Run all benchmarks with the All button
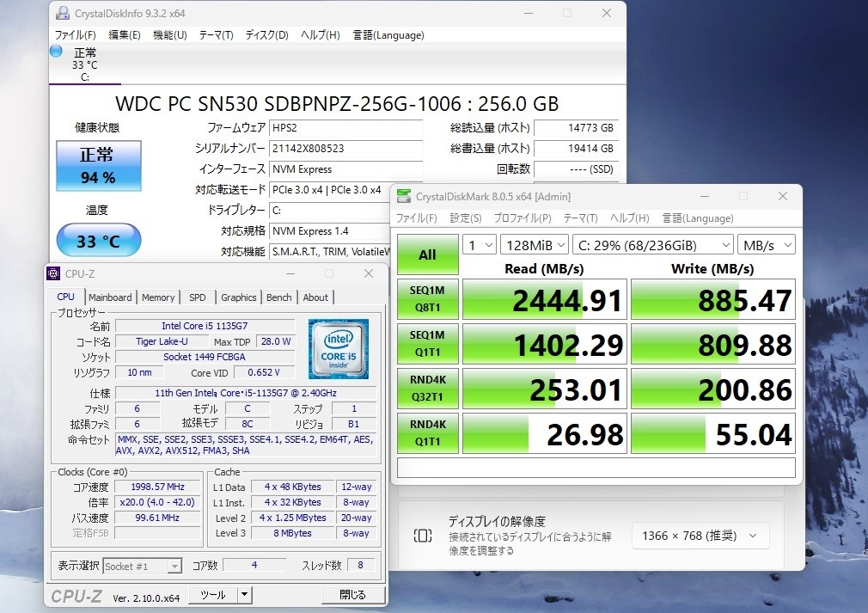The image size is (868, 613). pyautogui.click(x=427, y=254)
